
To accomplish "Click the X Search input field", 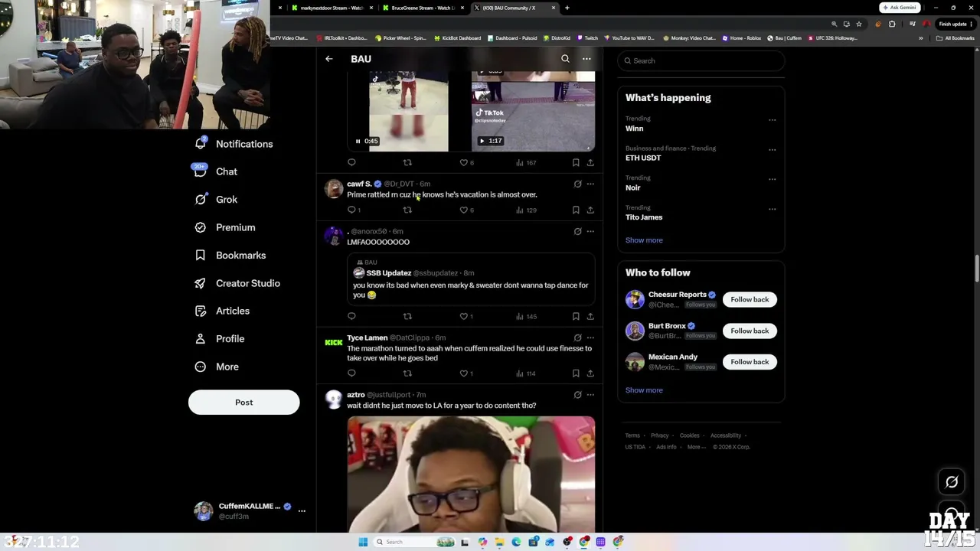I will click(x=701, y=61).
